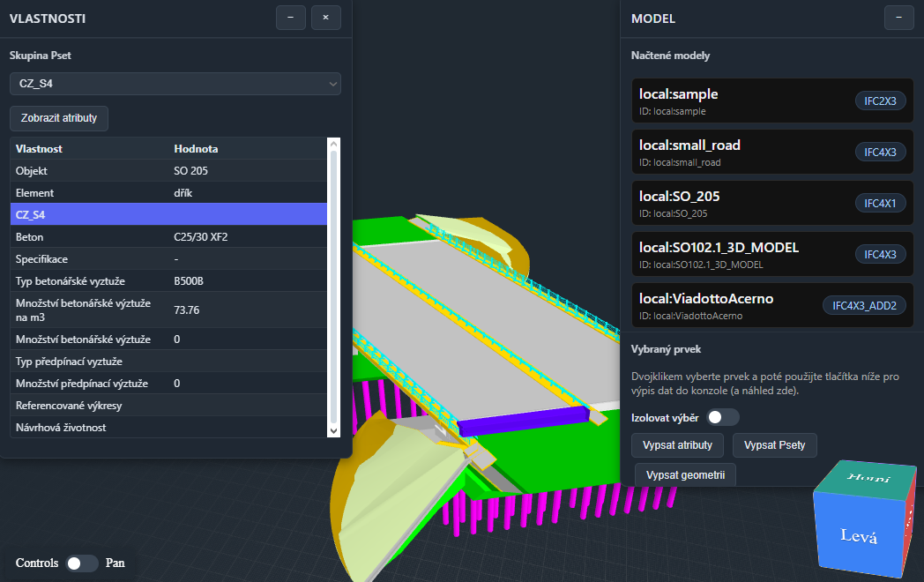Toggle Izolovat výběr switch
The image size is (924, 582).
[x=722, y=417]
